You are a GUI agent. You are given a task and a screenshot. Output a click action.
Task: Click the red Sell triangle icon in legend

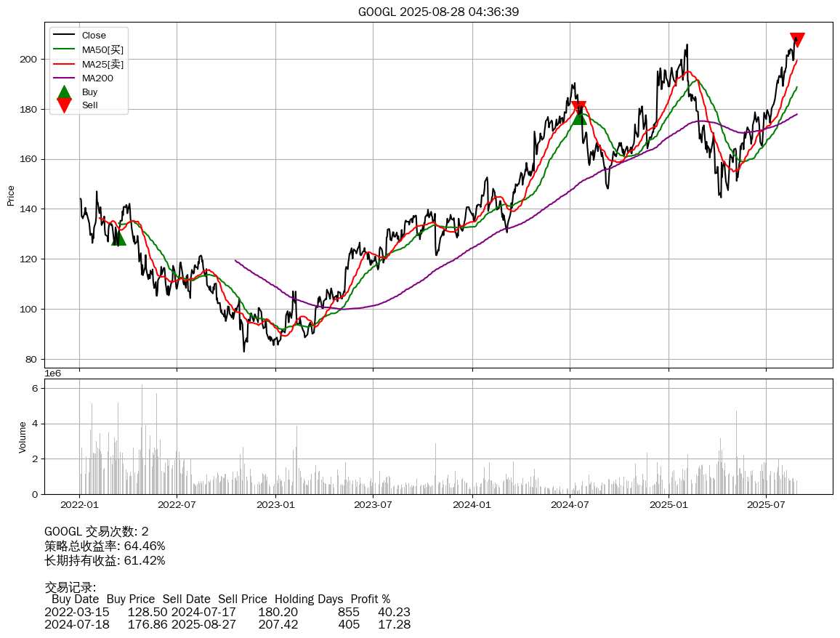(x=64, y=105)
